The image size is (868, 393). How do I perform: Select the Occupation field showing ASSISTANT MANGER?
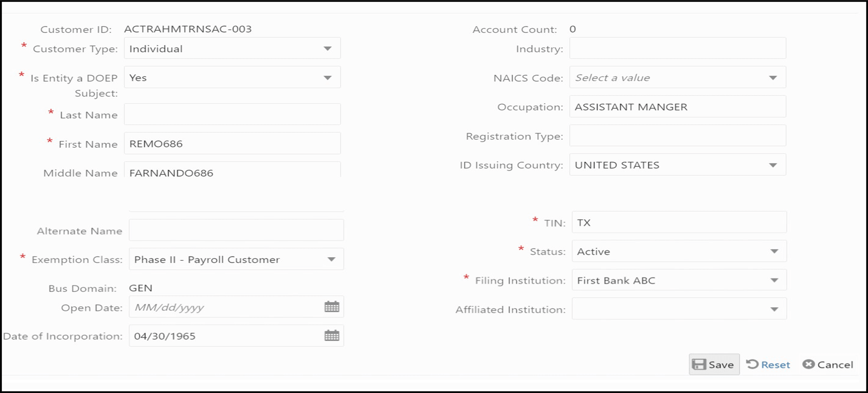pos(677,106)
